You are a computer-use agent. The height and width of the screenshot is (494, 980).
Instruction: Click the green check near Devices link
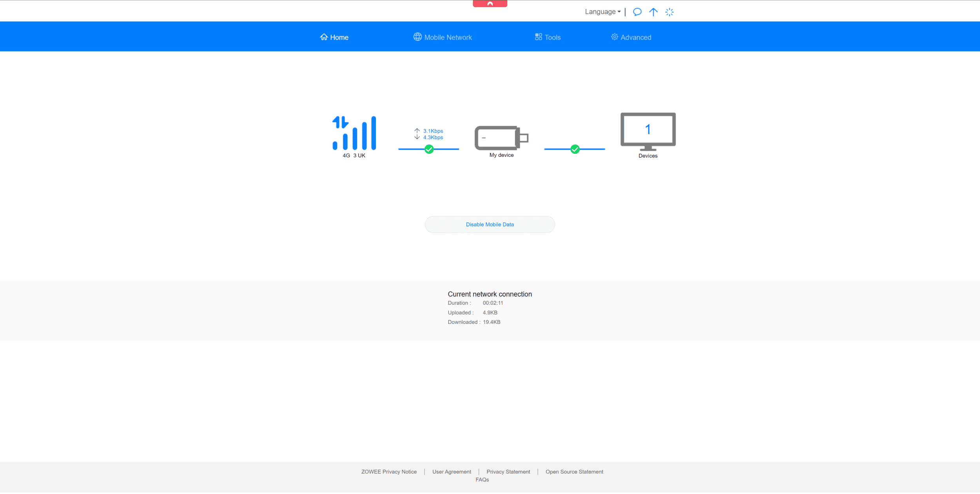[575, 149]
